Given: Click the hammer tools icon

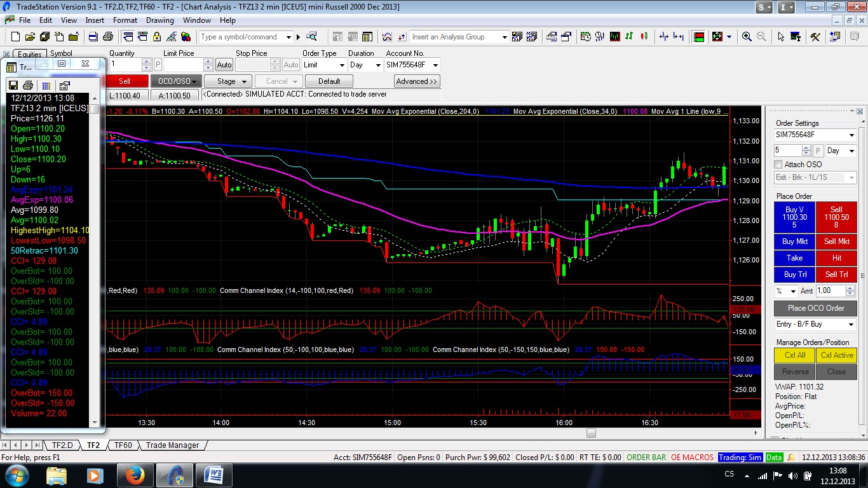Looking at the screenshot, I should pyautogui.click(x=815, y=37).
